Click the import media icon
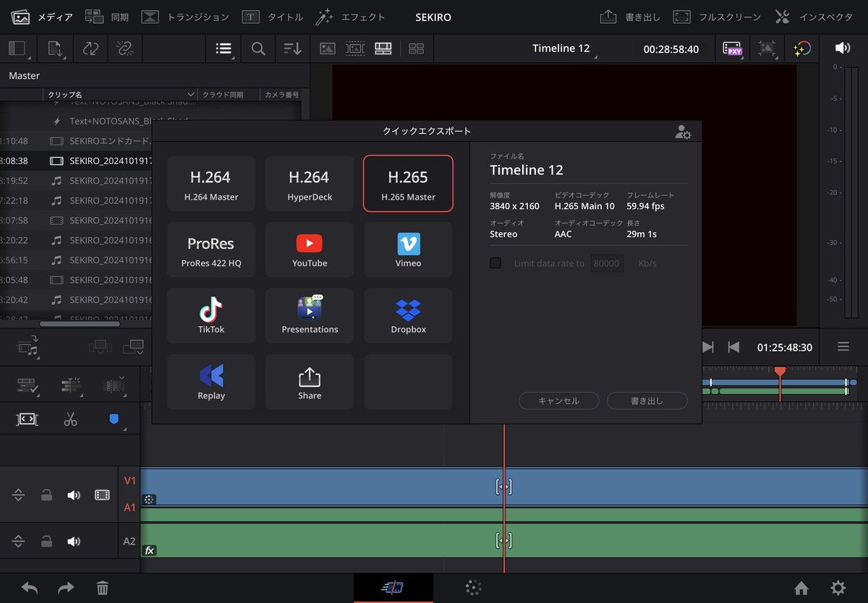 point(56,48)
